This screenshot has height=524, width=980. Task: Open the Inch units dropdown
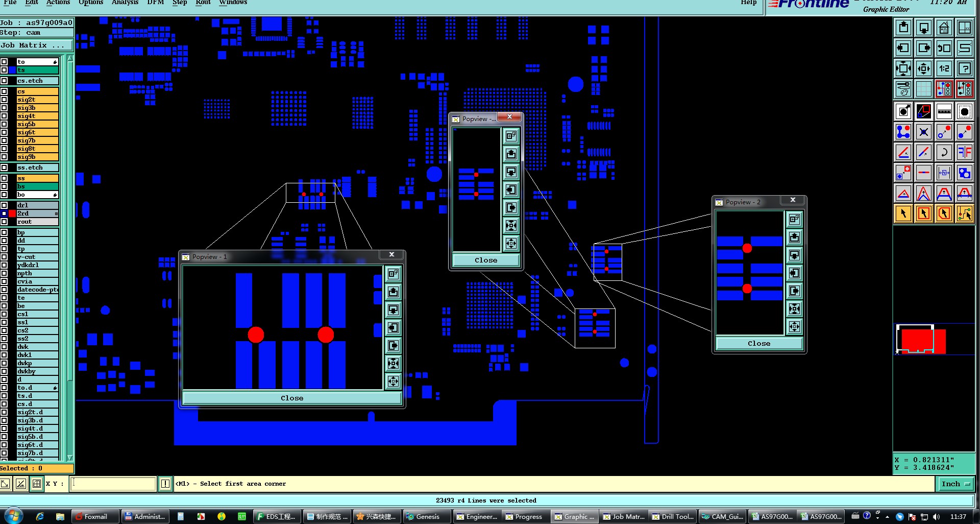(x=955, y=484)
